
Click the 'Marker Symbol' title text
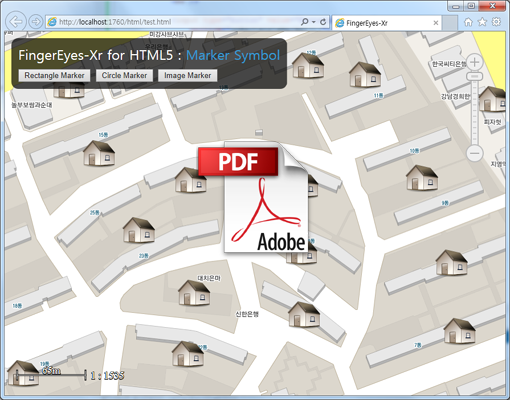233,55
